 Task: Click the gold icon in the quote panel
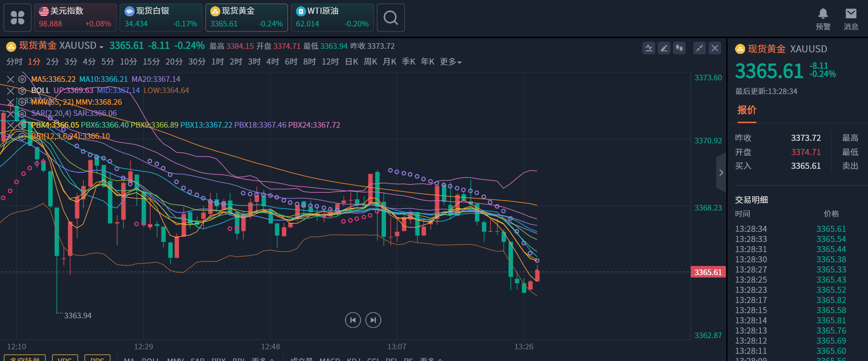pos(740,49)
